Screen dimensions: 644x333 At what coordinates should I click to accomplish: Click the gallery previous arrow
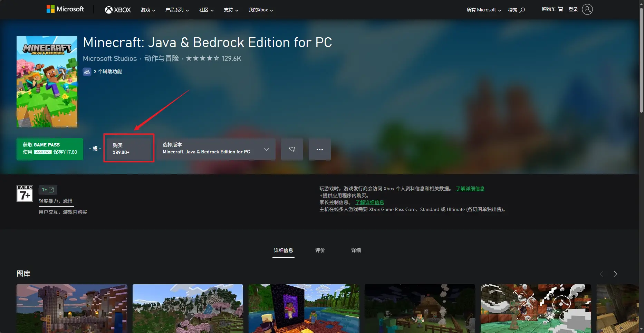602,274
